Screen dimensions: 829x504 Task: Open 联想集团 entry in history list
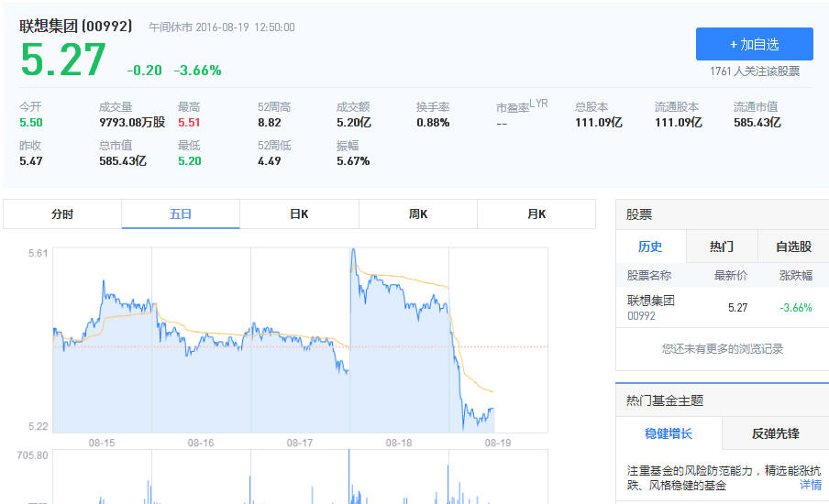click(651, 301)
